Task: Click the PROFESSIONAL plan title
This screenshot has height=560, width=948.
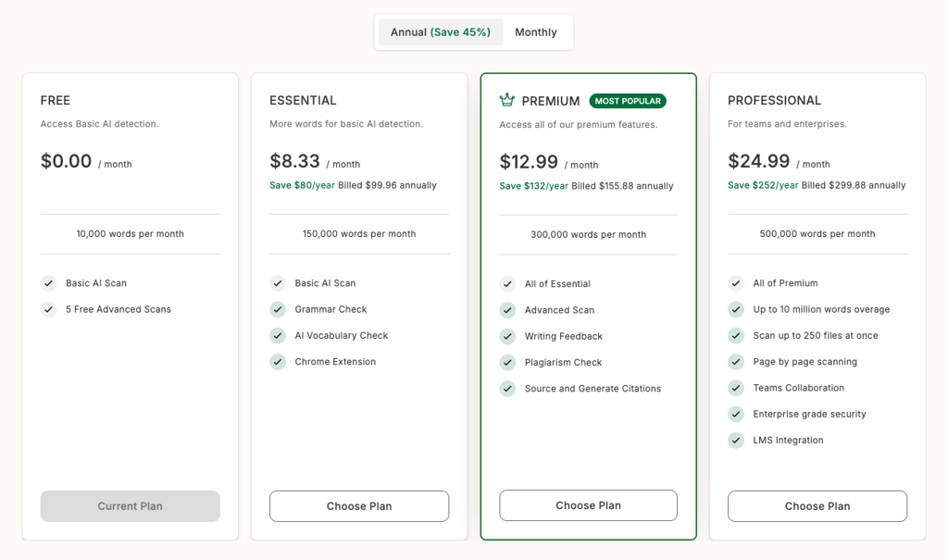Action: click(x=775, y=100)
